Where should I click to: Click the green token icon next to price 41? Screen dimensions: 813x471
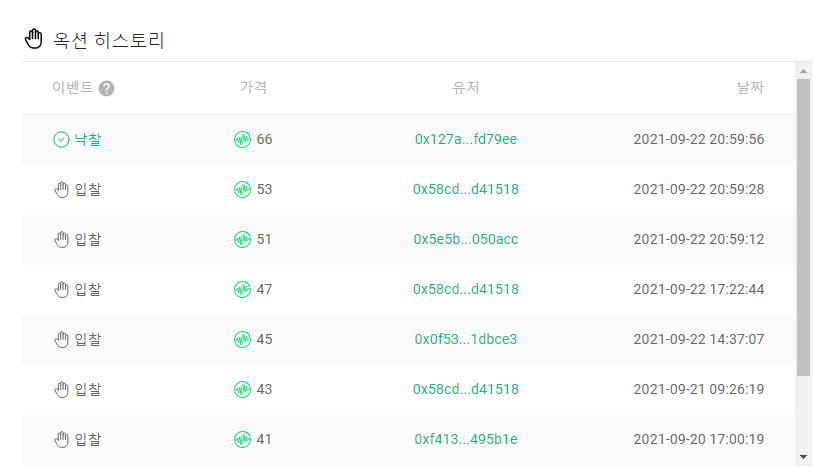click(x=242, y=439)
